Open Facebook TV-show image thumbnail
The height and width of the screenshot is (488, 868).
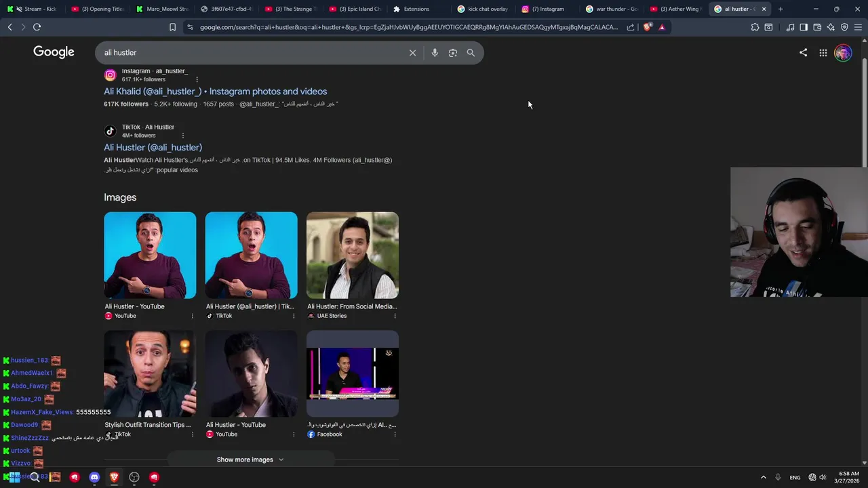(353, 373)
